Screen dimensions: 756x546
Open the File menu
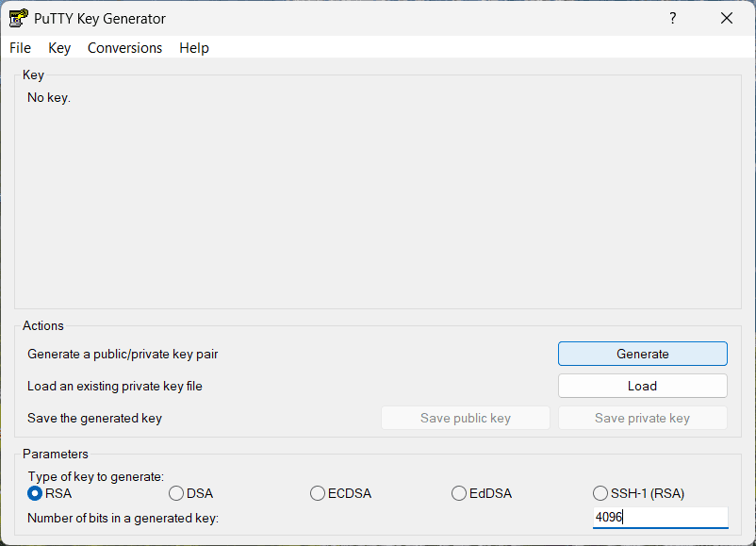(x=20, y=48)
